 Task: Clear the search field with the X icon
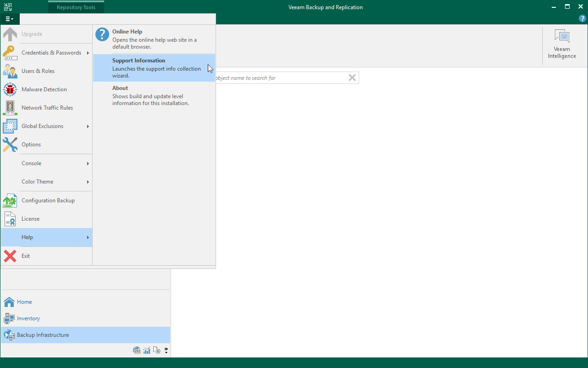pos(352,78)
